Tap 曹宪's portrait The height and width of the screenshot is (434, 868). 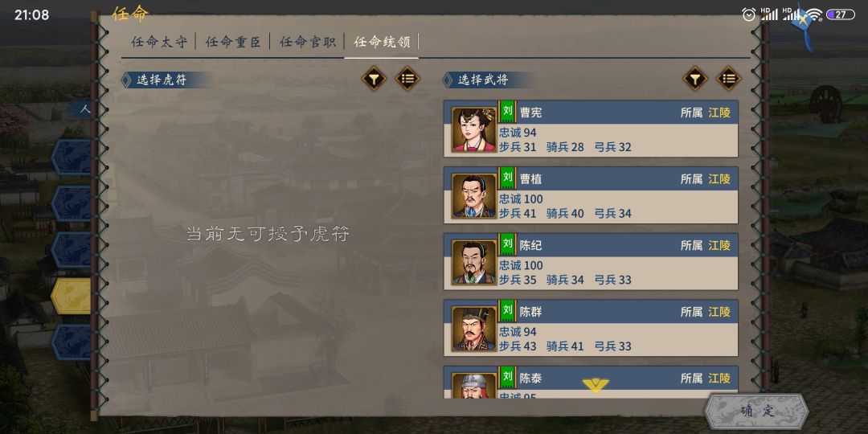tap(474, 129)
